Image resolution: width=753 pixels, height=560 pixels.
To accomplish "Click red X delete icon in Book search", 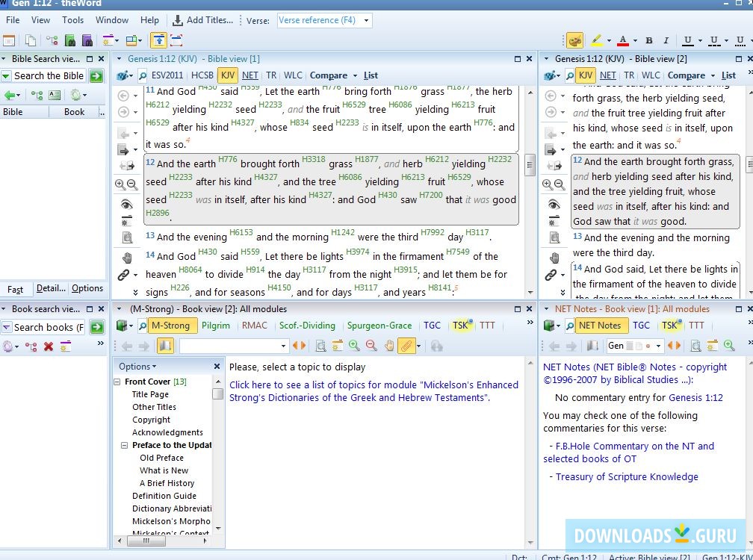I will (x=48, y=346).
